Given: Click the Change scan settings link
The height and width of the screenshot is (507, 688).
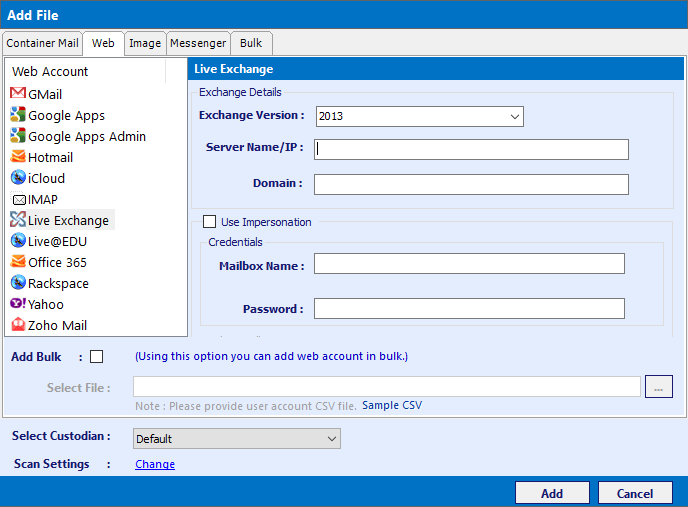Looking at the screenshot, I should [155, 464].
